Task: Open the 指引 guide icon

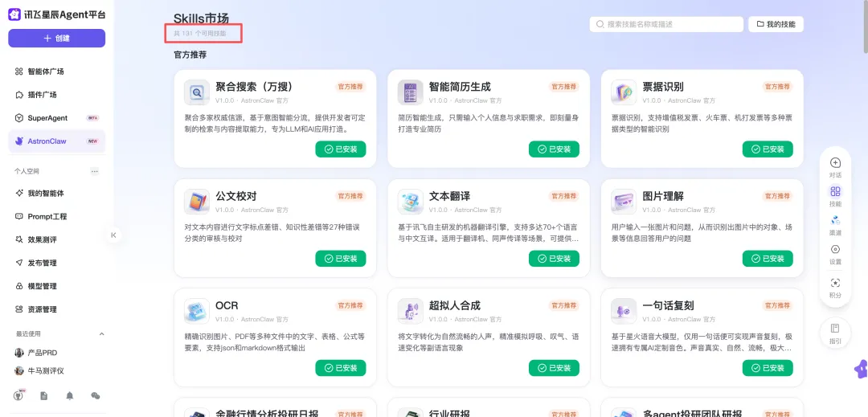Action: [x=835, y=329]
